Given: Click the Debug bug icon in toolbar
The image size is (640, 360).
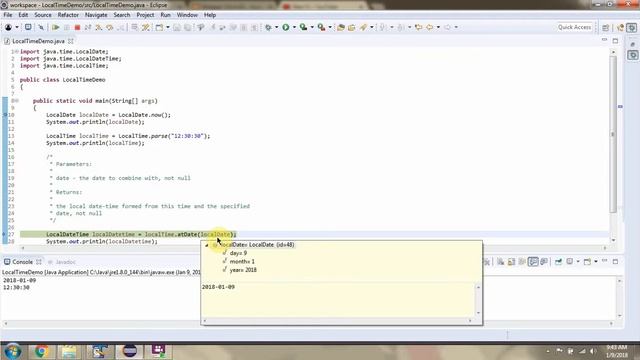Looking at the screenshot, I should tap(268, 27).
